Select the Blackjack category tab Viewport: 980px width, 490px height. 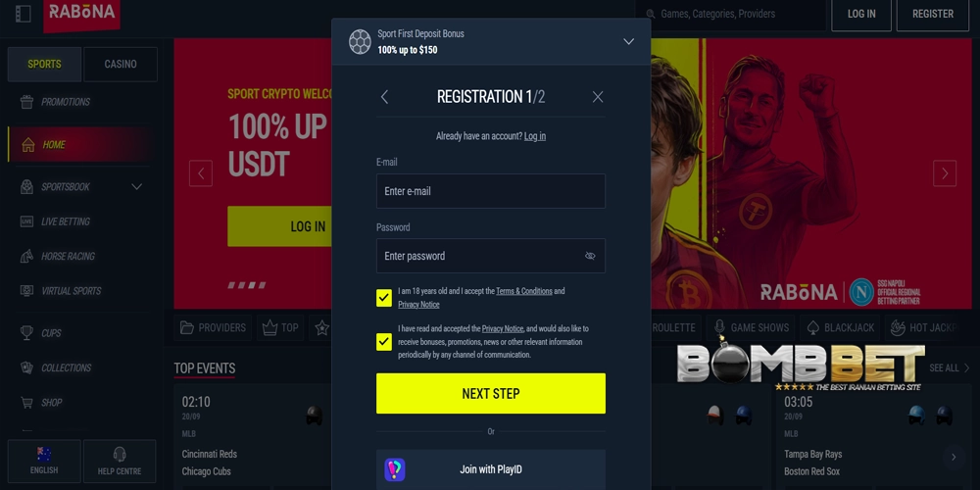pos(842,327)
